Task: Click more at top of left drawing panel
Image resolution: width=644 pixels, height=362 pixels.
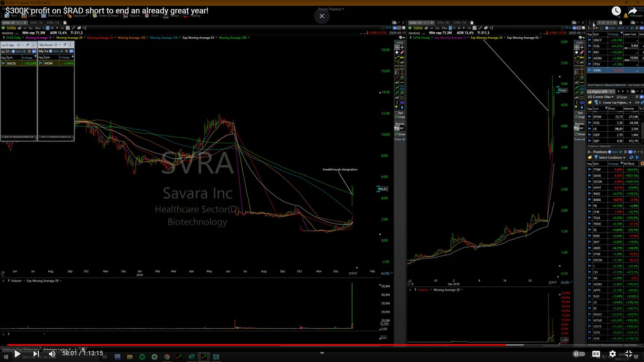Action: (399, 42)
